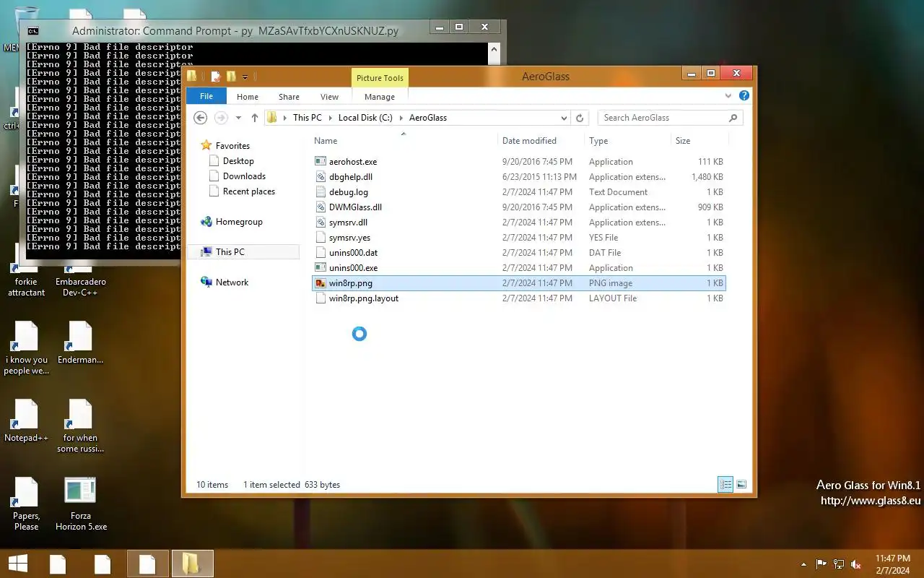Viewport: 924px width, 578px height.
Task: Open the aerohost.exe application file
Action: coord(352,162)
